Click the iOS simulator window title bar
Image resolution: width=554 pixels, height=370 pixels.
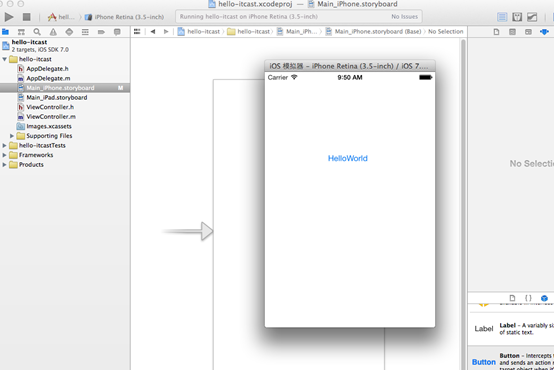coord(349,66)
